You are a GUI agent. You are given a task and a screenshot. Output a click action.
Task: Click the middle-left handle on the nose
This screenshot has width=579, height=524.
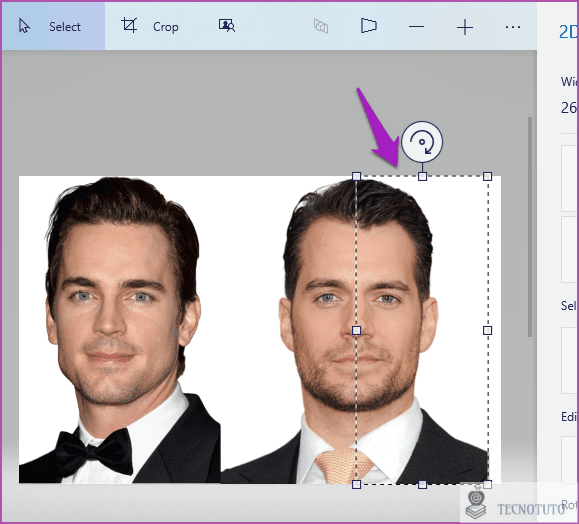[x=356, y=330]
